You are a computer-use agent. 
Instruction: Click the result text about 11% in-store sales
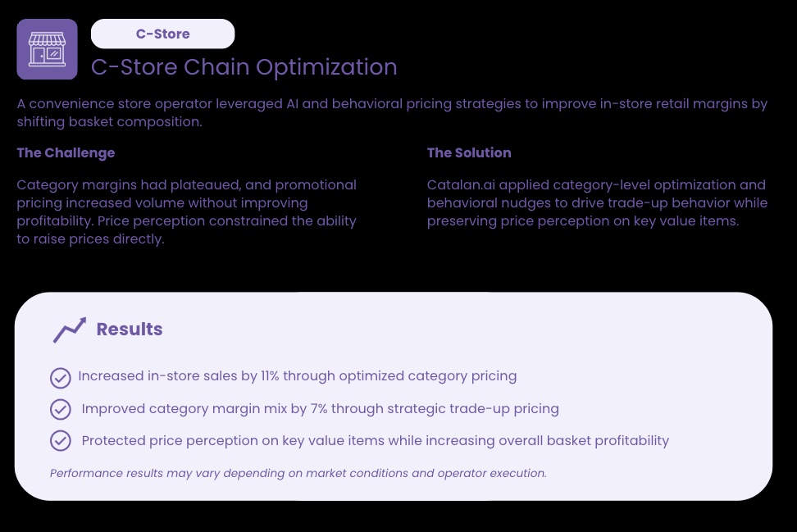(298, 376)
